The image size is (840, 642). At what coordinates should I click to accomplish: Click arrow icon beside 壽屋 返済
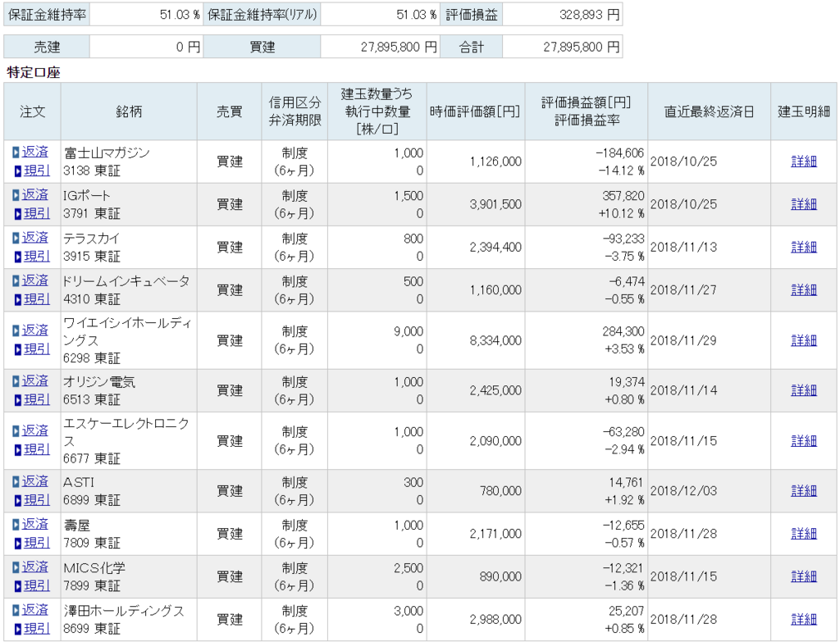[x=16, y=526]
